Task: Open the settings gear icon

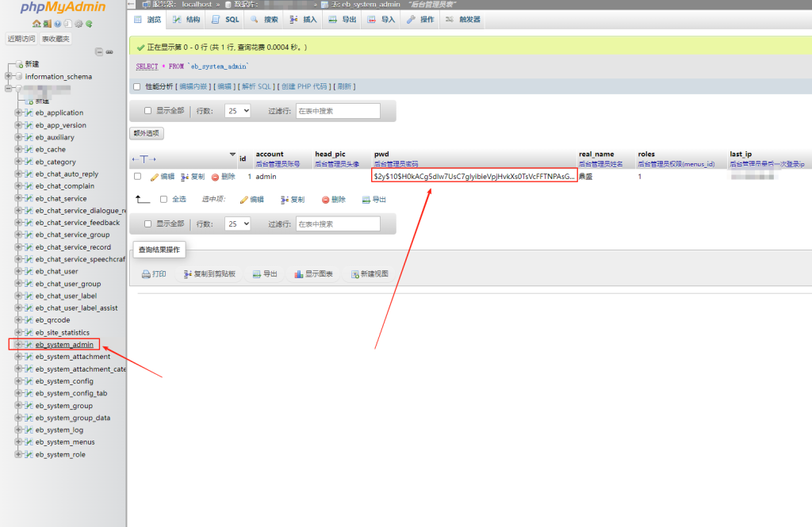Action: [79, 24]
